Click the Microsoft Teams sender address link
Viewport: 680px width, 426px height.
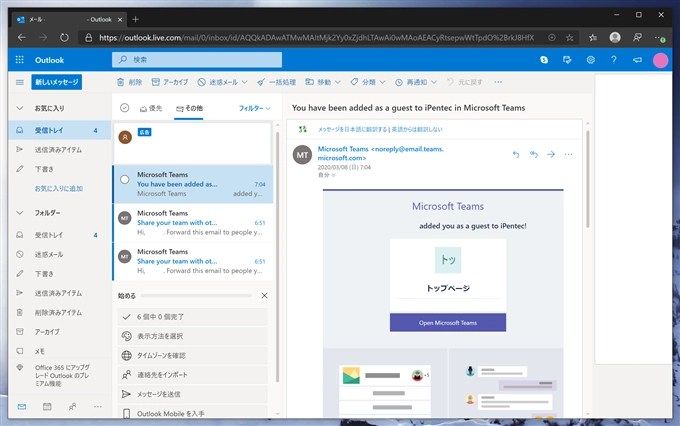coord(380,154)
